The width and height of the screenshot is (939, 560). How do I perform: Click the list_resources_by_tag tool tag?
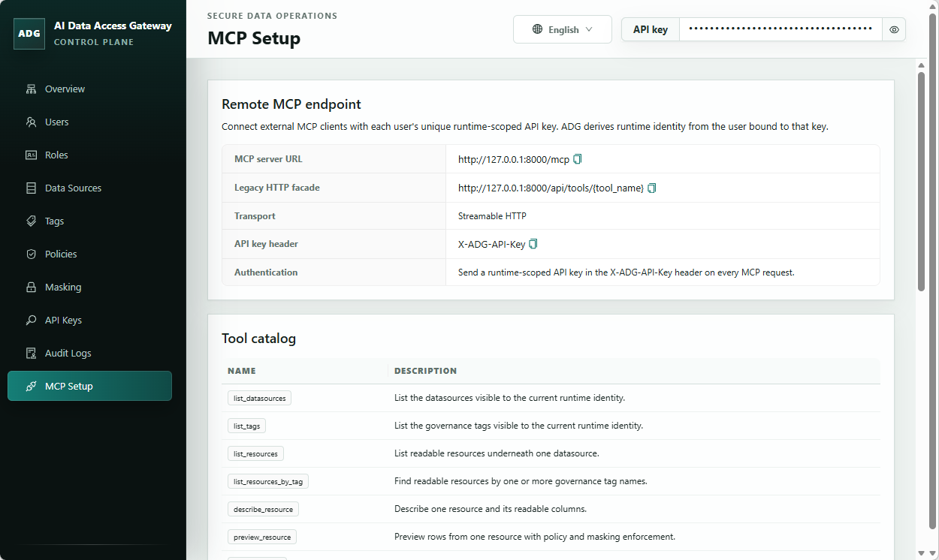pos(268,481)
